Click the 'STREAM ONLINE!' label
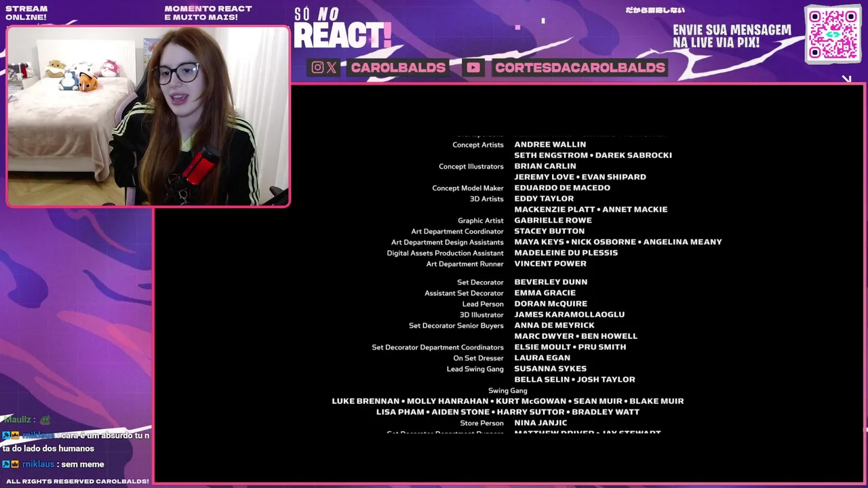The height and width of the screenshot is (488, 868). (x=26, y=13)
